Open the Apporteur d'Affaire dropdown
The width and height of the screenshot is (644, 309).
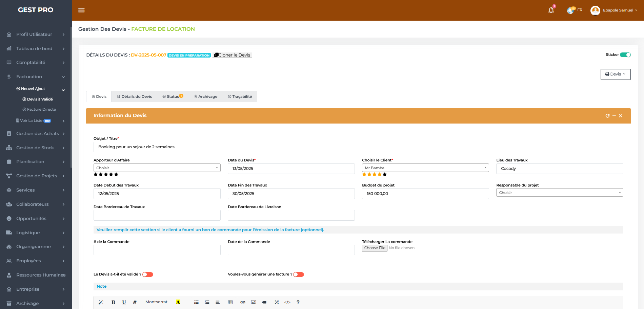[x=157, y=168]
